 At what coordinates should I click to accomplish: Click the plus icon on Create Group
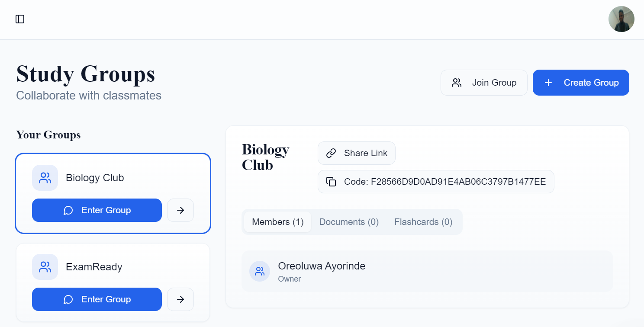(548, 83)
